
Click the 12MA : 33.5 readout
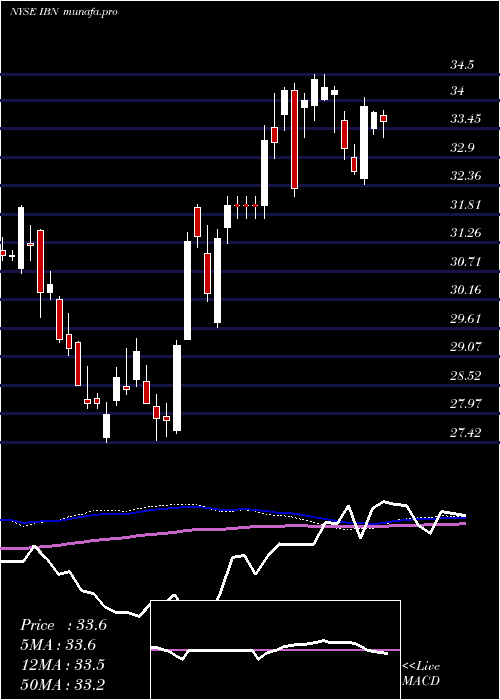(62, 665)
